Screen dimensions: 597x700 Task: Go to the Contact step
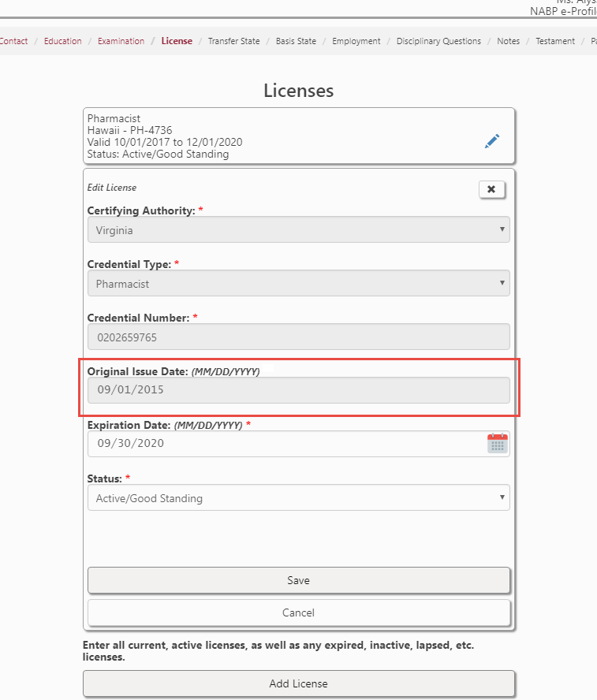(x=13, y=41)
